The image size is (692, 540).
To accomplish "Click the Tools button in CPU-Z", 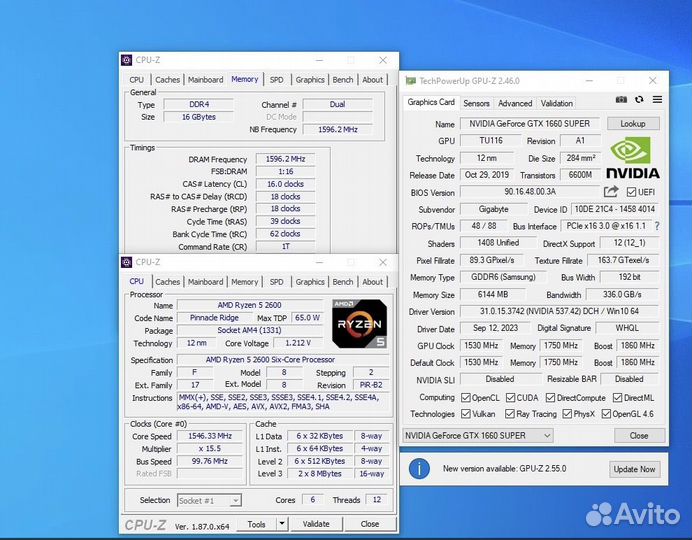I will coord(256,524).
